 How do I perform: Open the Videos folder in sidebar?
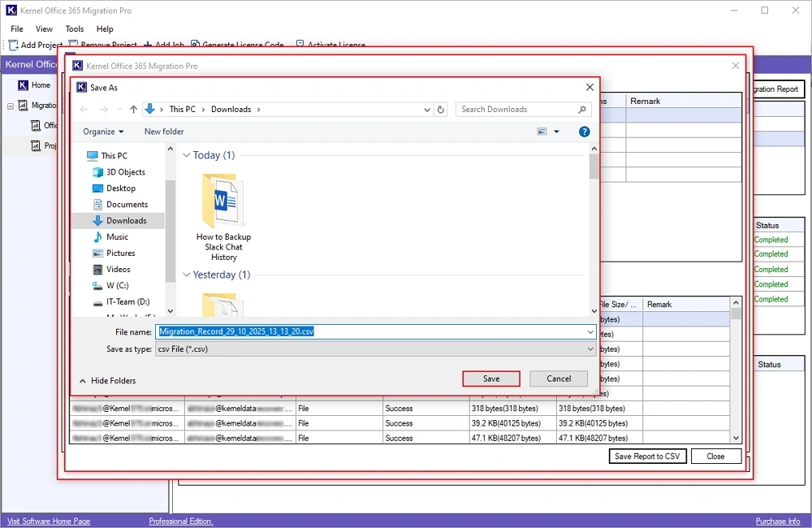118,270
